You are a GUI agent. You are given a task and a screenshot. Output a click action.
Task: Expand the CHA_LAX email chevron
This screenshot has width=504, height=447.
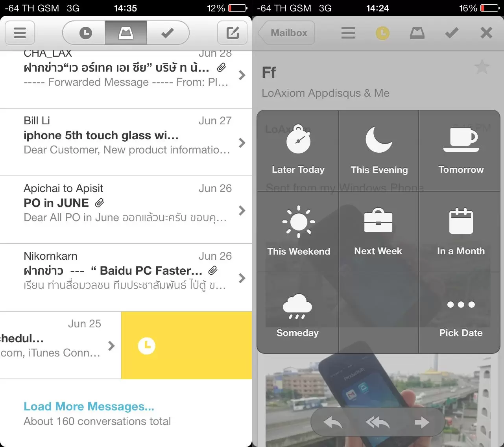(x=242, y=75)
